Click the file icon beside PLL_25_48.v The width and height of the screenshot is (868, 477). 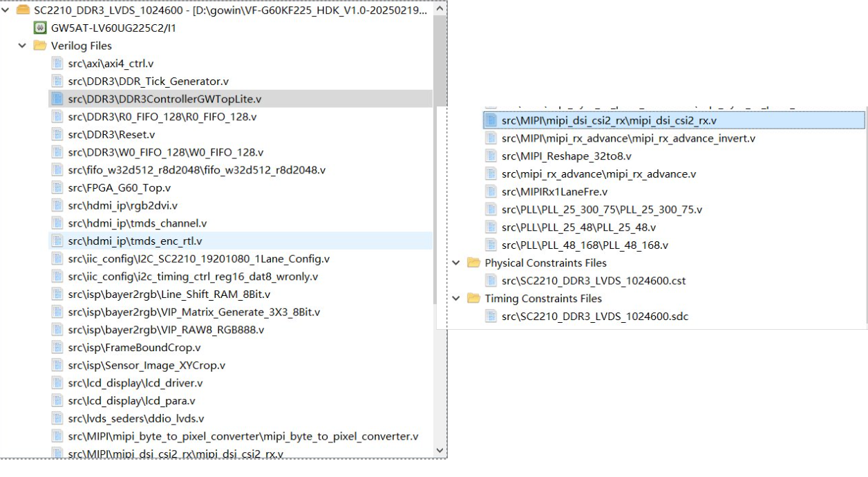pyautogui.click(x=491, y=227)
